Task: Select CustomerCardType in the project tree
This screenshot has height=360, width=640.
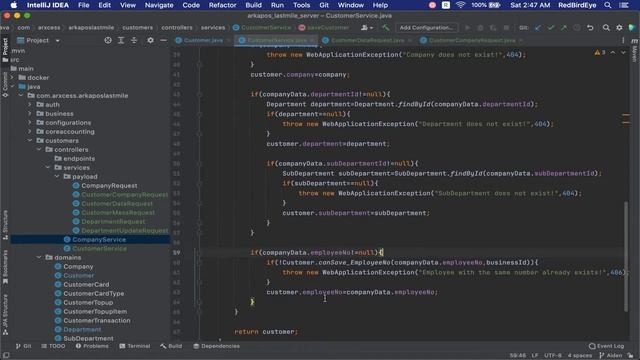Action: 93,293
